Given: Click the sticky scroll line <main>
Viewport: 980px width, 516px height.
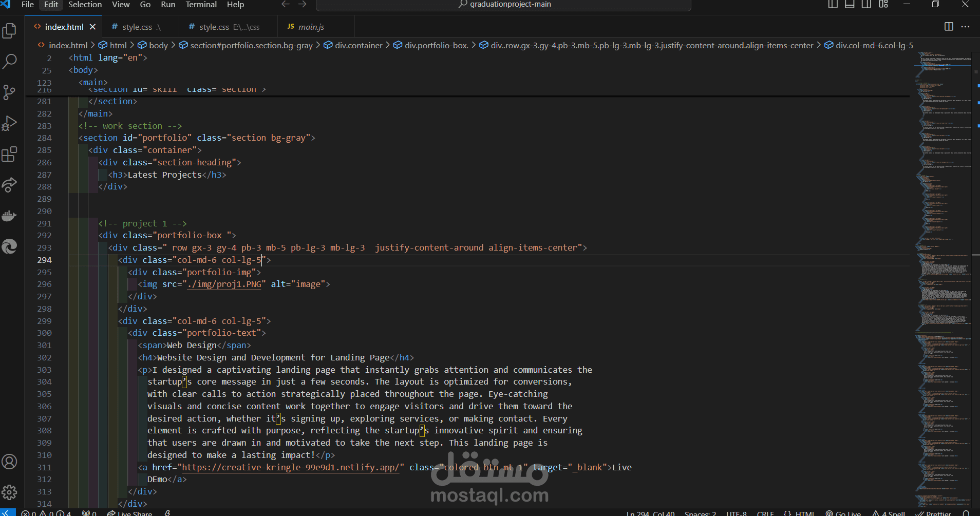Looking at the screenshot, I should [x=92, y=82].
